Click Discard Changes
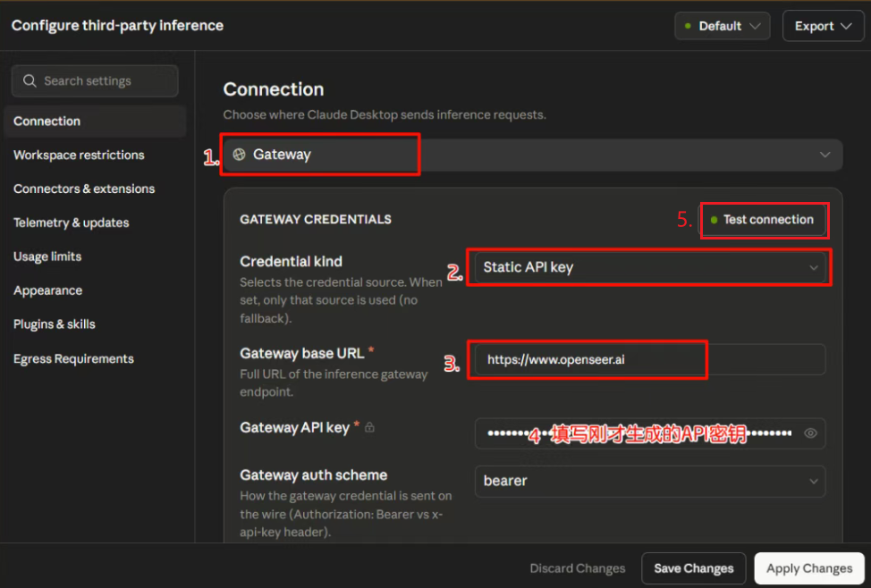The image size is (871, 588). tap(578, 568)
